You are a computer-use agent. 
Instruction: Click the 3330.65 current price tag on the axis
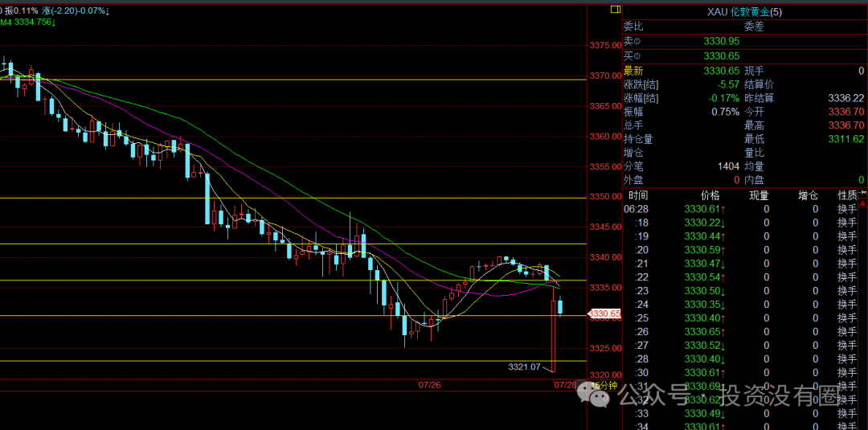[x=604, y=313]
